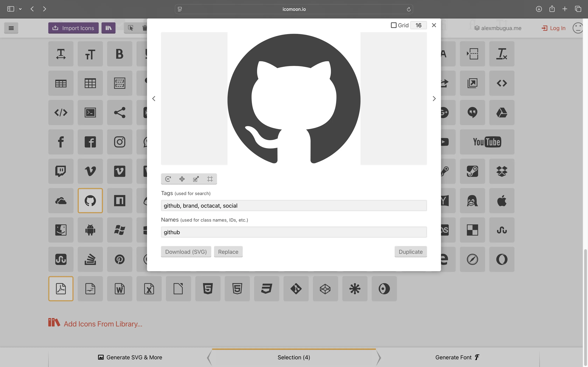The height and width of the screenshot is (367, 588).
Task: Select the Instagram icon
Action: click(119, 142)
